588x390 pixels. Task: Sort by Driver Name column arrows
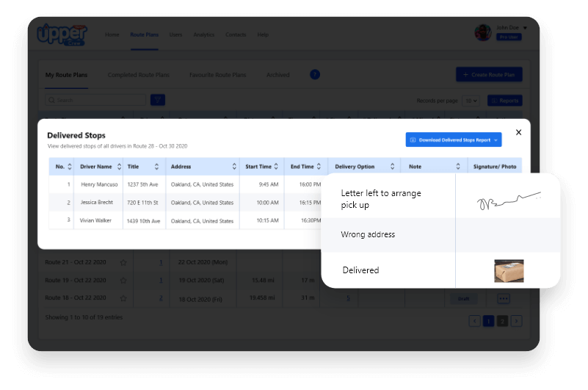pos(119,166)
